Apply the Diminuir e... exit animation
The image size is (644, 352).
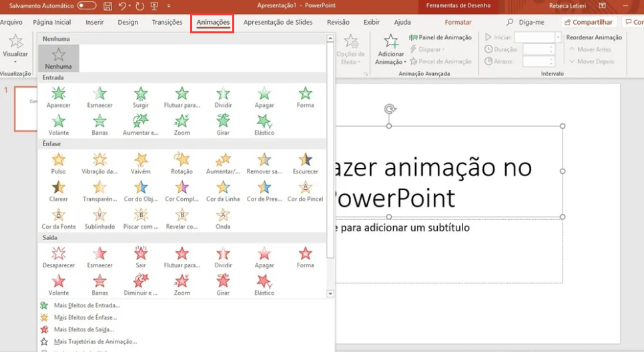point(140,285)
